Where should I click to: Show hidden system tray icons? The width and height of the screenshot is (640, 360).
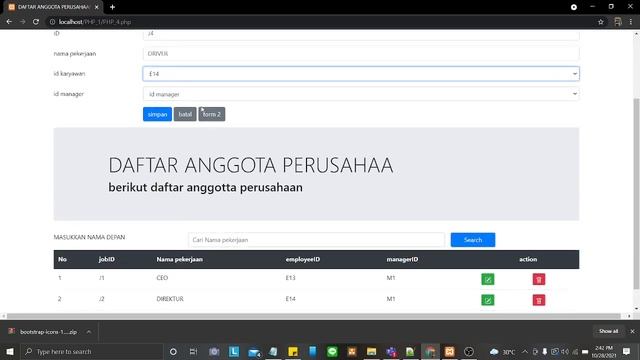coord(525,351)
